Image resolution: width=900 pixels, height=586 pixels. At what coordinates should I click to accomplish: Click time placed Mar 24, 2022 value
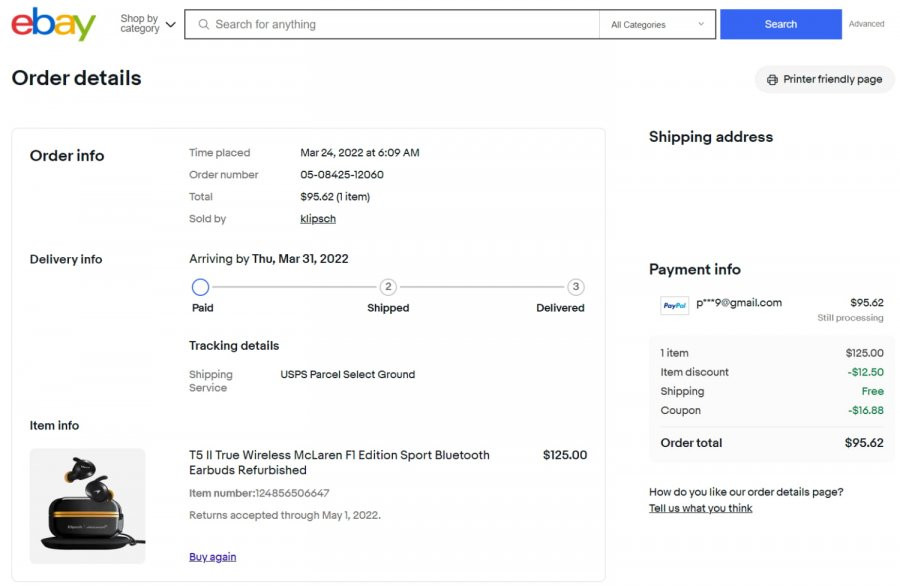360,153
